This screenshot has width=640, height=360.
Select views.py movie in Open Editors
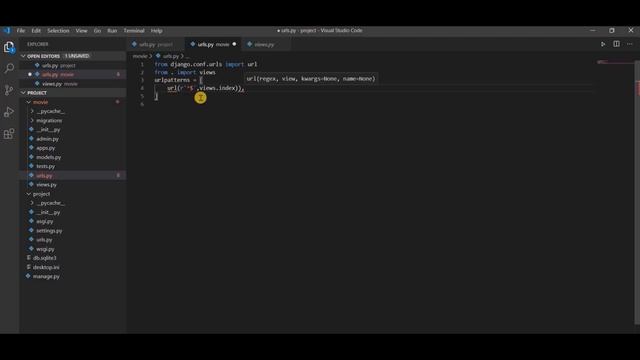[73, 84]
